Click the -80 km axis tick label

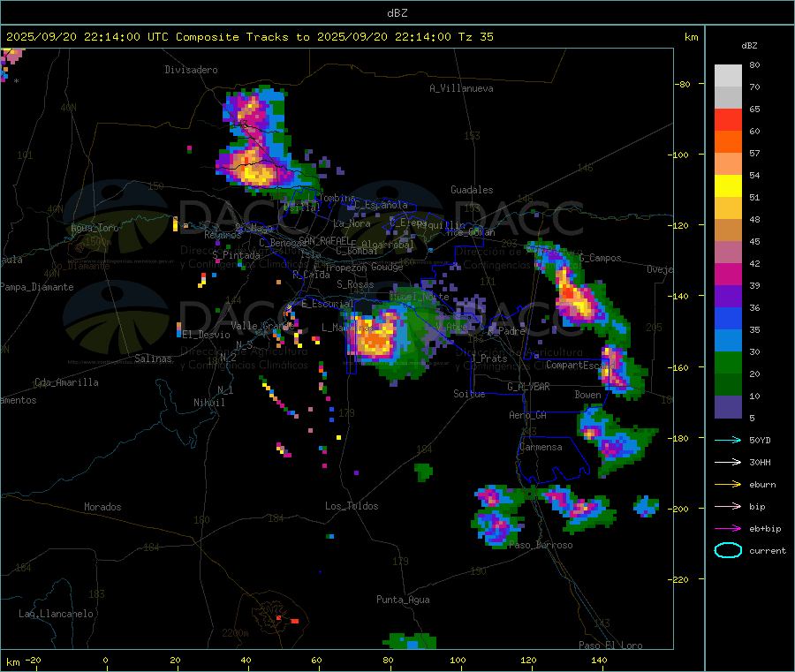pyautogui.click(x=683, y=84)
